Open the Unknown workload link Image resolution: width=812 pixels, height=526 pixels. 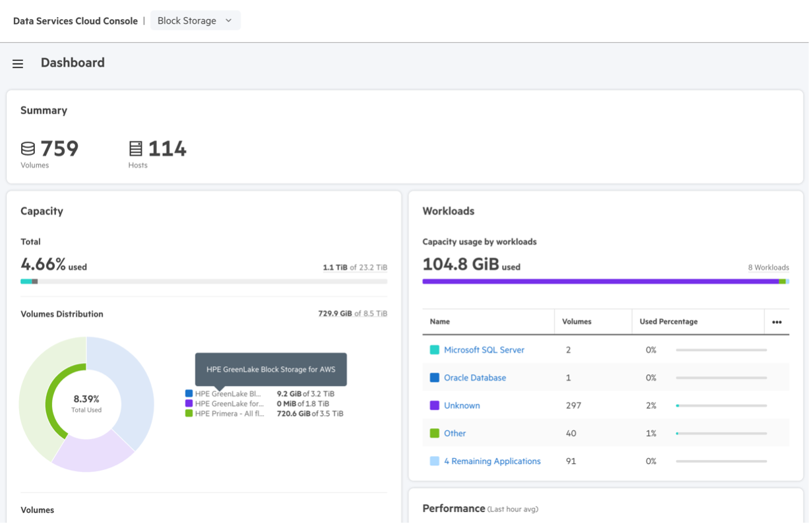pyautogui.click(x=462, y=405)
